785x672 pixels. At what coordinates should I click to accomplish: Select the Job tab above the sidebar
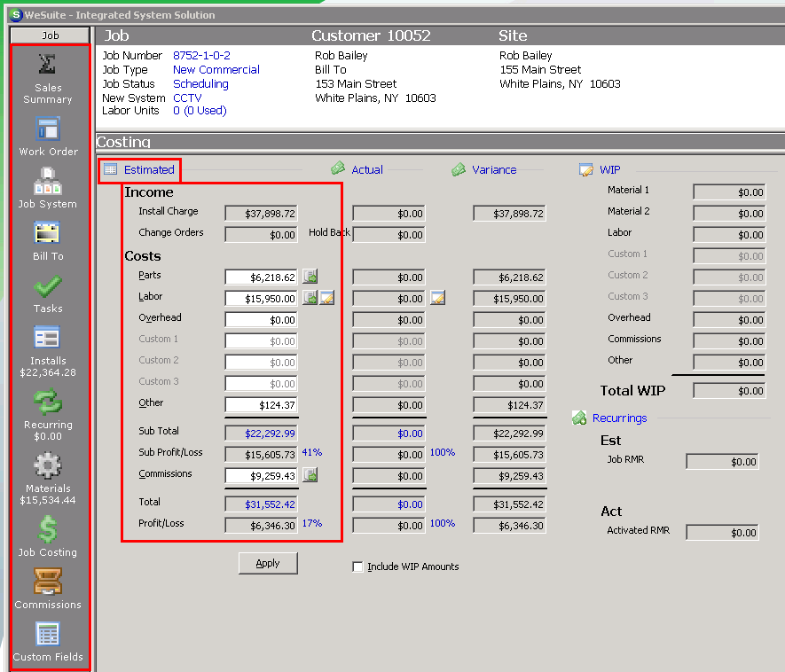pyautogui.click(x=50, y=35)
